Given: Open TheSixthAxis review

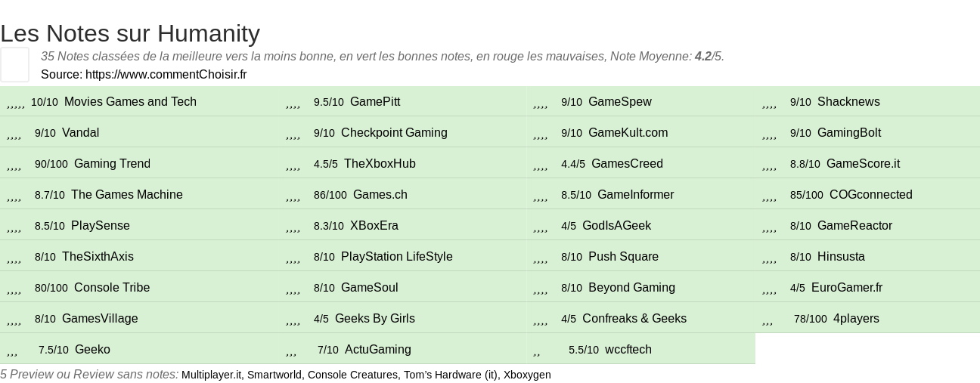Looking at the screenshot, I should click(98, 257).
